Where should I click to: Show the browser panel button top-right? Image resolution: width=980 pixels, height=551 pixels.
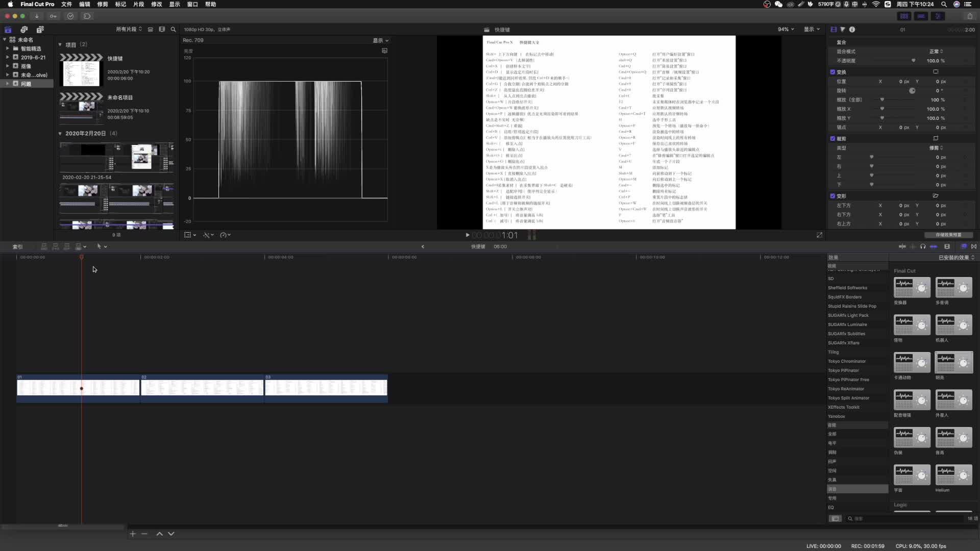tap(904, 16)
